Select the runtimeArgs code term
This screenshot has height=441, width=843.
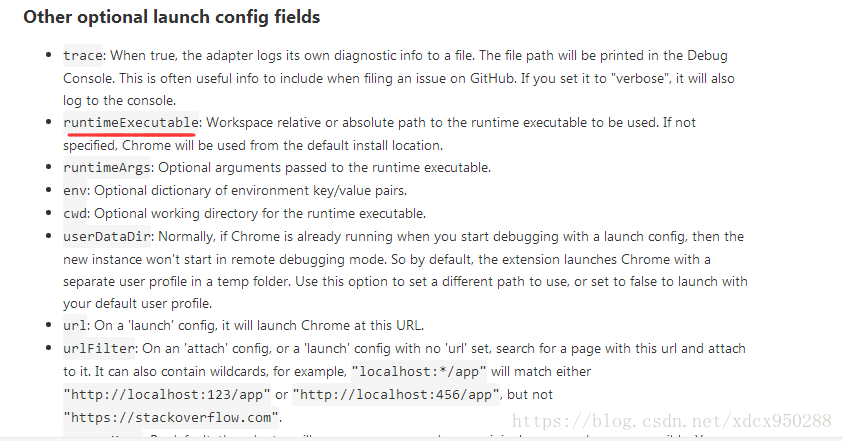108,168
